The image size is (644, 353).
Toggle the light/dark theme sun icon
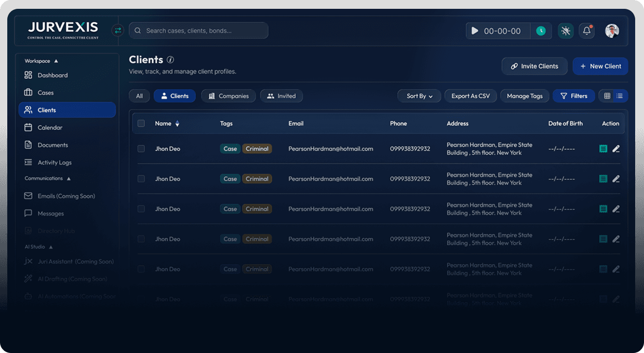pos(566,31)
